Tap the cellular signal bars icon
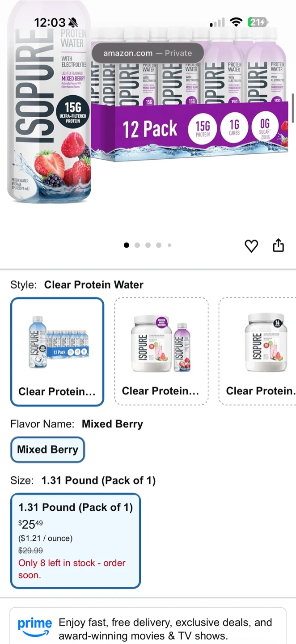 coord(218,22)
